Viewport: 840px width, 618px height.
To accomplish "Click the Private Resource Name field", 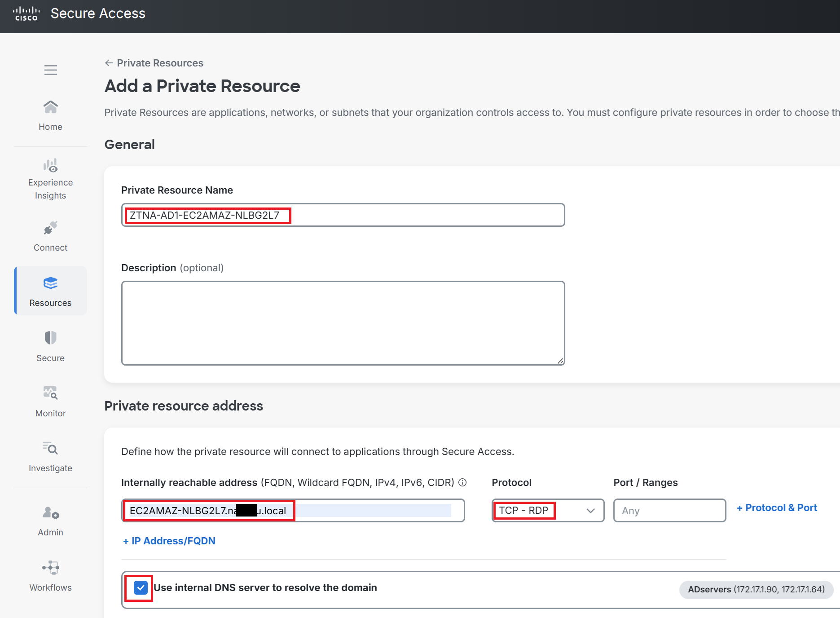I will click(x=343, y=215).
